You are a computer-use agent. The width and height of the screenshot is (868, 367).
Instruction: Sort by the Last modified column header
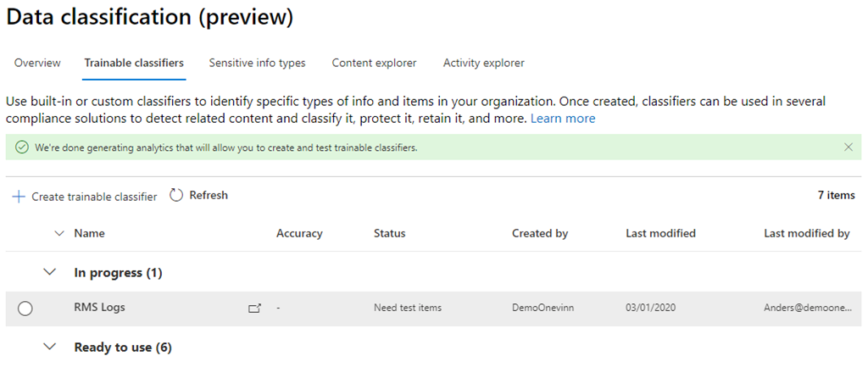click(x=660, y=234)
